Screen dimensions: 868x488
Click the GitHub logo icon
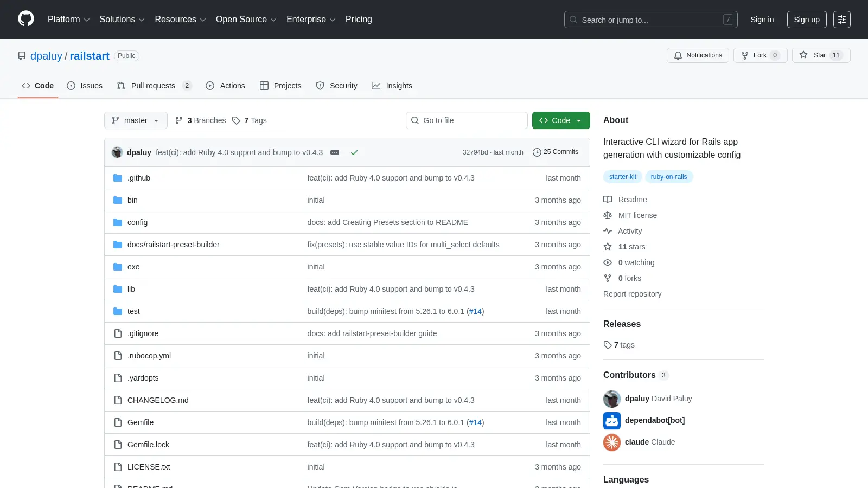(x=26, y=19)
